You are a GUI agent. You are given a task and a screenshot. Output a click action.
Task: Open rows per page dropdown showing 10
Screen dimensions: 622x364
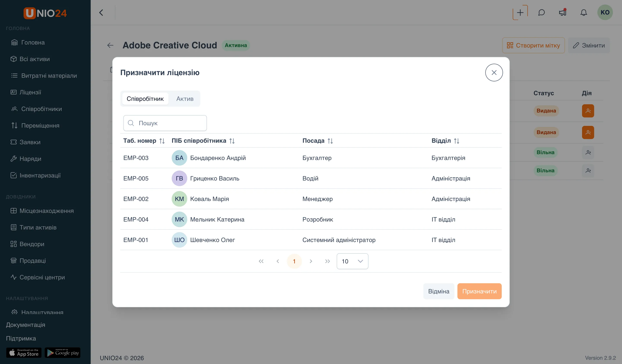tap(352, 261)
